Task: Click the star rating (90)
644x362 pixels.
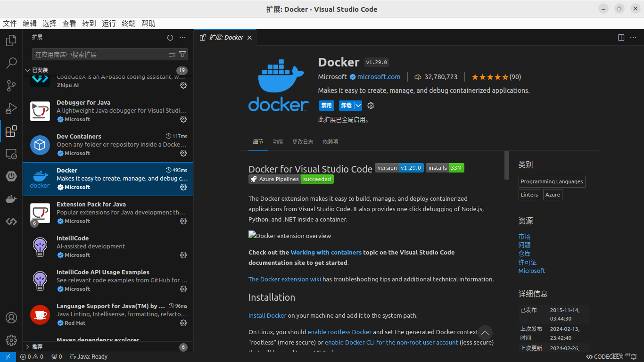Action: pos(496,77)
